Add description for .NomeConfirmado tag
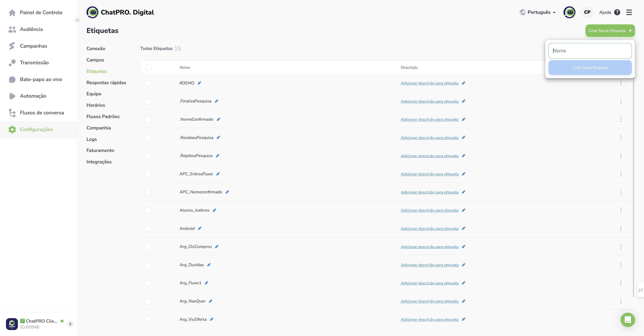 [x=430, y=119]
